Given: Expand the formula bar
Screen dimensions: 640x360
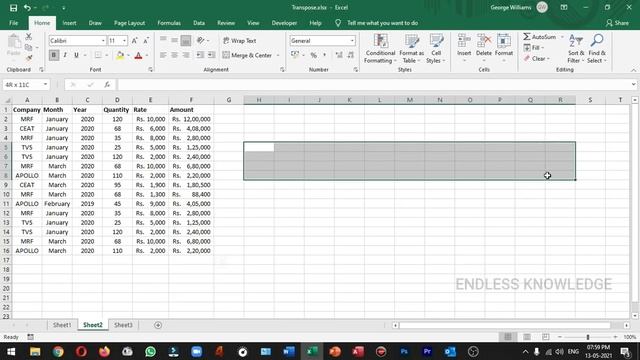Looking at the screenshot, I should [633, 84].
